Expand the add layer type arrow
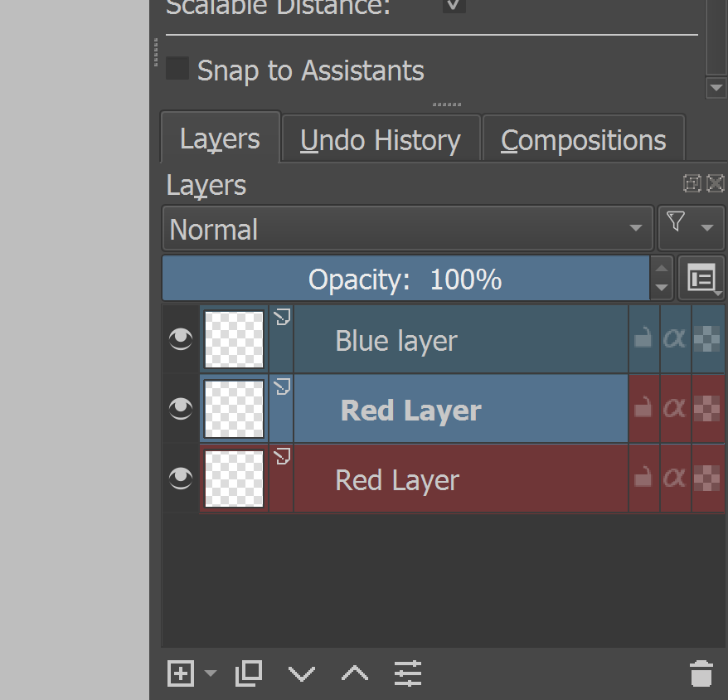The height and width of the screenshot is (700, 728). (x=211, y=673)
